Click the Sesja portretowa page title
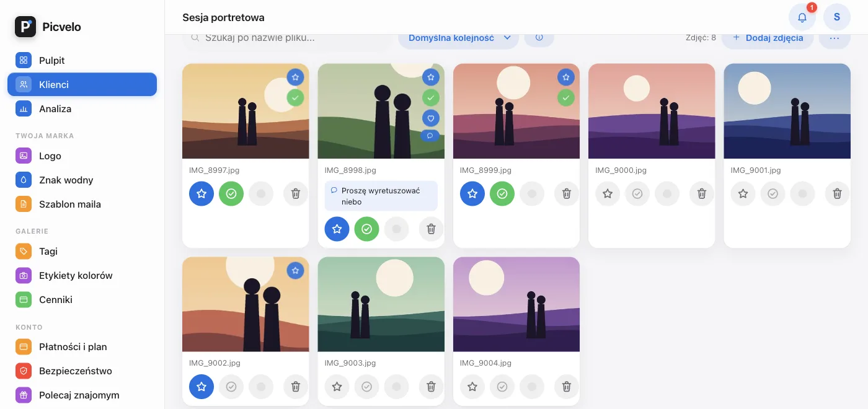 pyautogui.click(x=223, y=17)
